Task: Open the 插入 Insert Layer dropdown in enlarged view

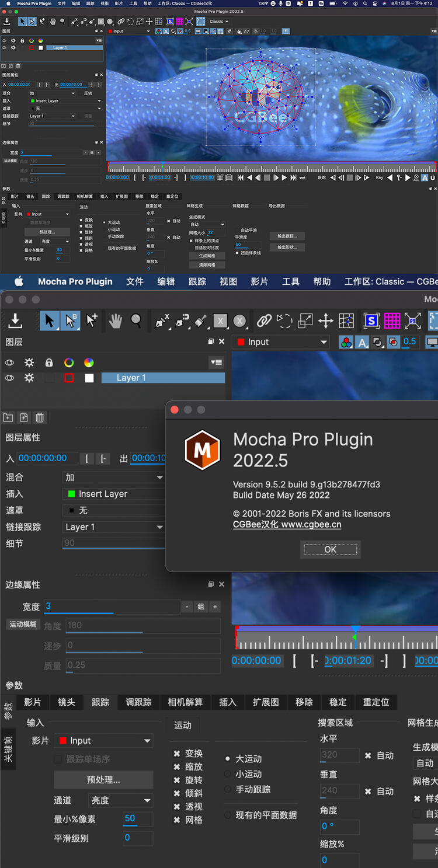Action: [x=114, y=494]
